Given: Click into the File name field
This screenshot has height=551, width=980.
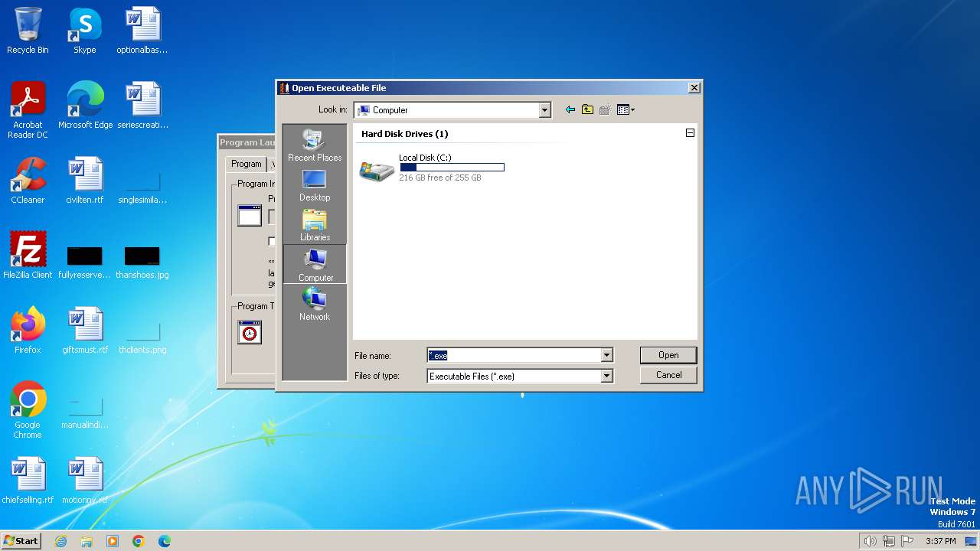Looking at the screenshot, I should pos(514,355).
